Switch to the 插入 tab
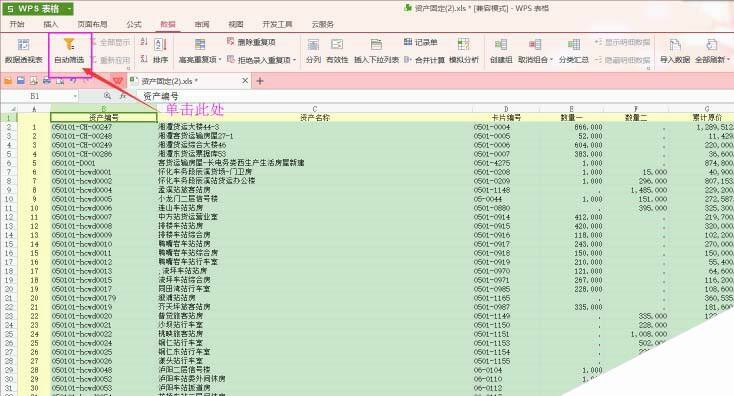 [x=51, y=24]
